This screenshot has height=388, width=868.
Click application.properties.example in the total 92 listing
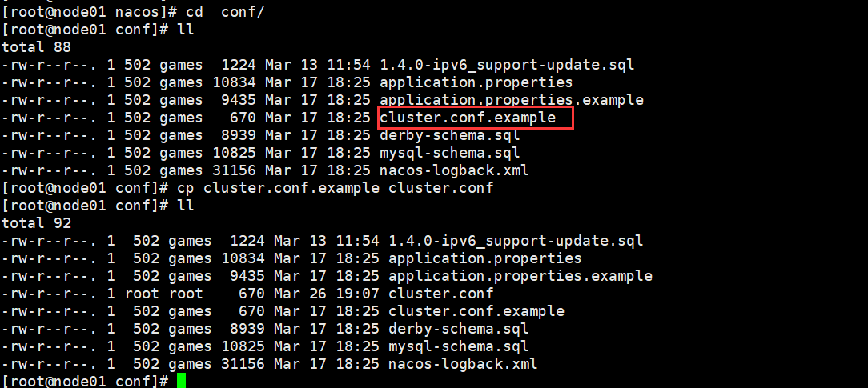pos(520,276)
